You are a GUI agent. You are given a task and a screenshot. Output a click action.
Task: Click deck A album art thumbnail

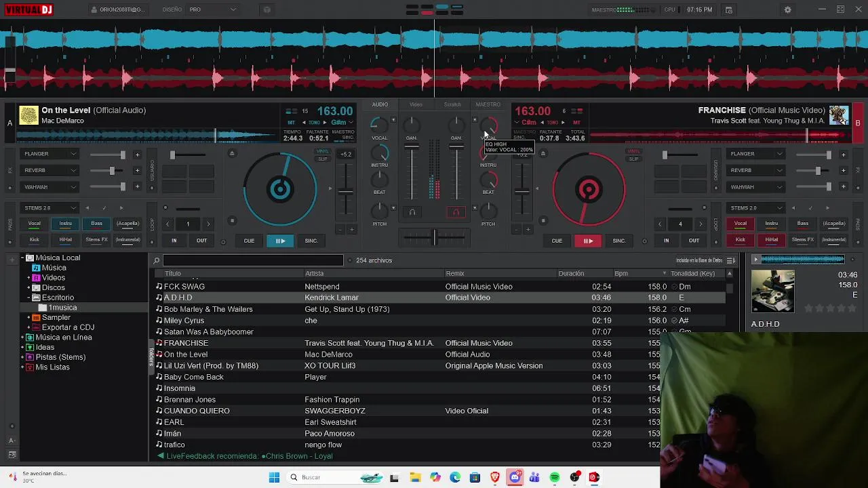pos(28,115)
